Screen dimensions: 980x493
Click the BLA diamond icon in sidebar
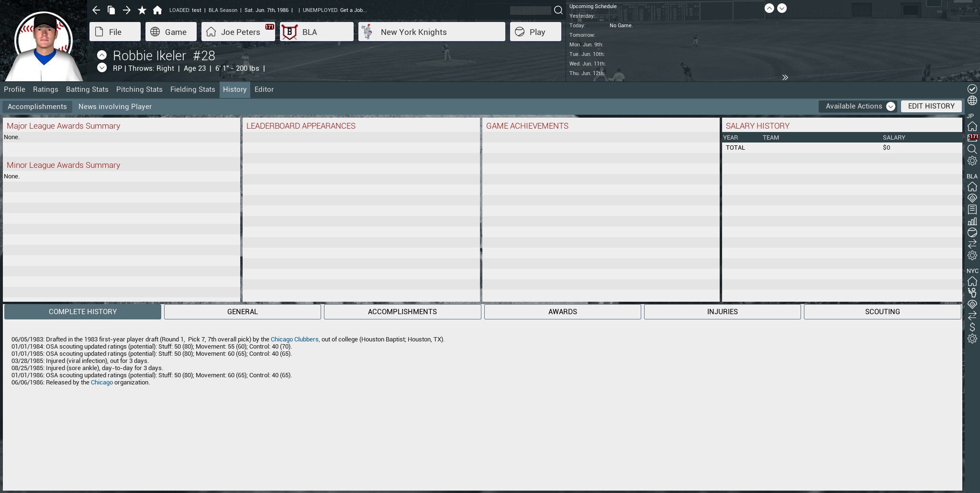pos(972,198)
